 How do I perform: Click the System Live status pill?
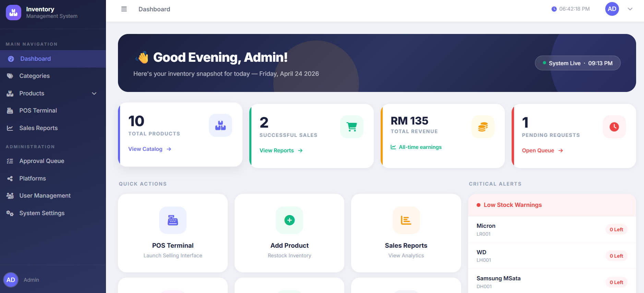[577, 63]
